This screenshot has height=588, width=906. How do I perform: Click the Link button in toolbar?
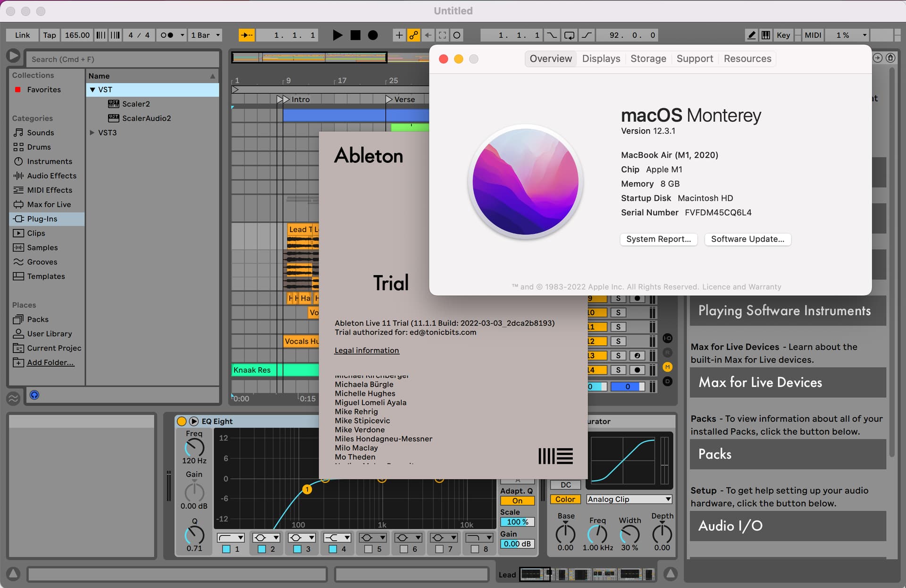[x=22, y=35]
